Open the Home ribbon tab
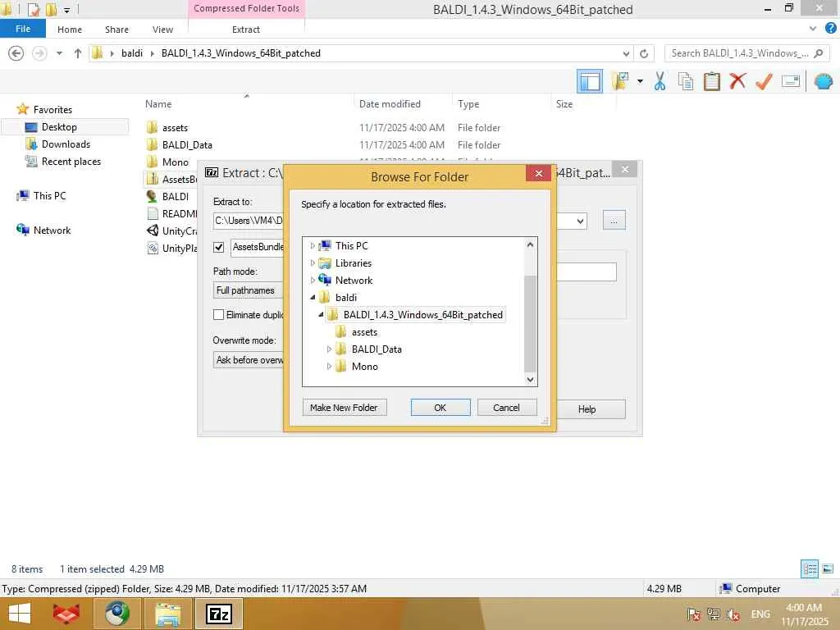This screenshot has height=630, width=840. point(70,30)
